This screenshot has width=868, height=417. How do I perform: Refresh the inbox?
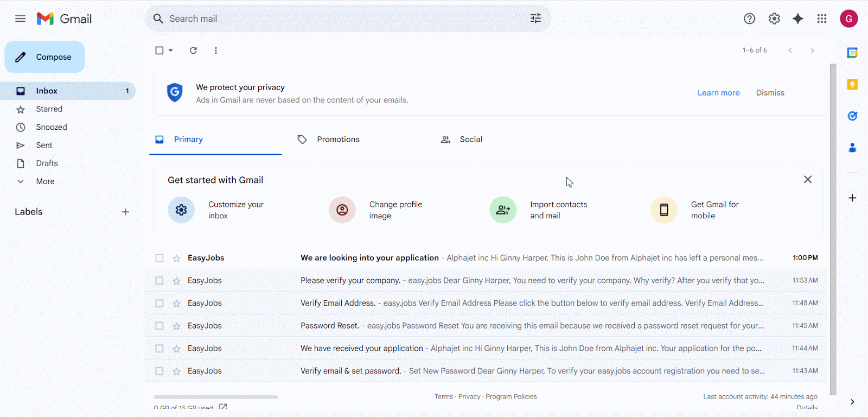[x=193, y=50]
